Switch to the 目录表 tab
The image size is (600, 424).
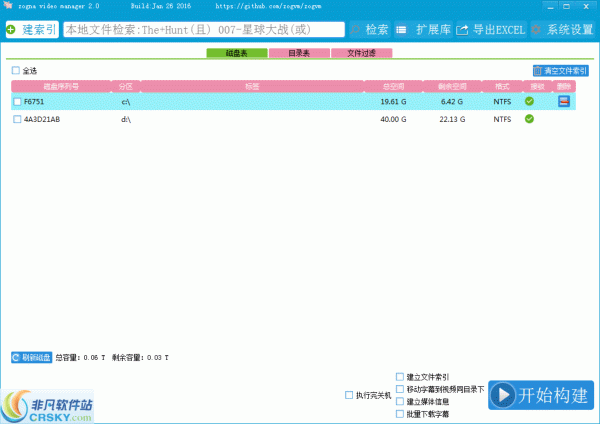point(299,52)
